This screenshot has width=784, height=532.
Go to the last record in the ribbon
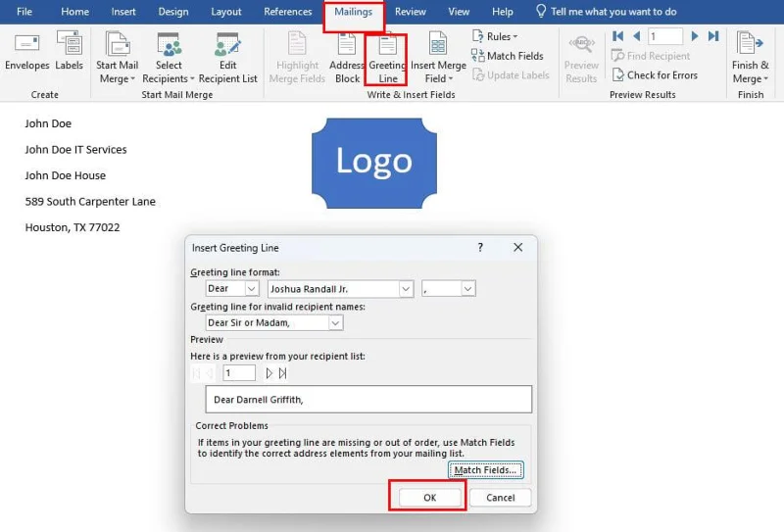(x=713, y=36)
